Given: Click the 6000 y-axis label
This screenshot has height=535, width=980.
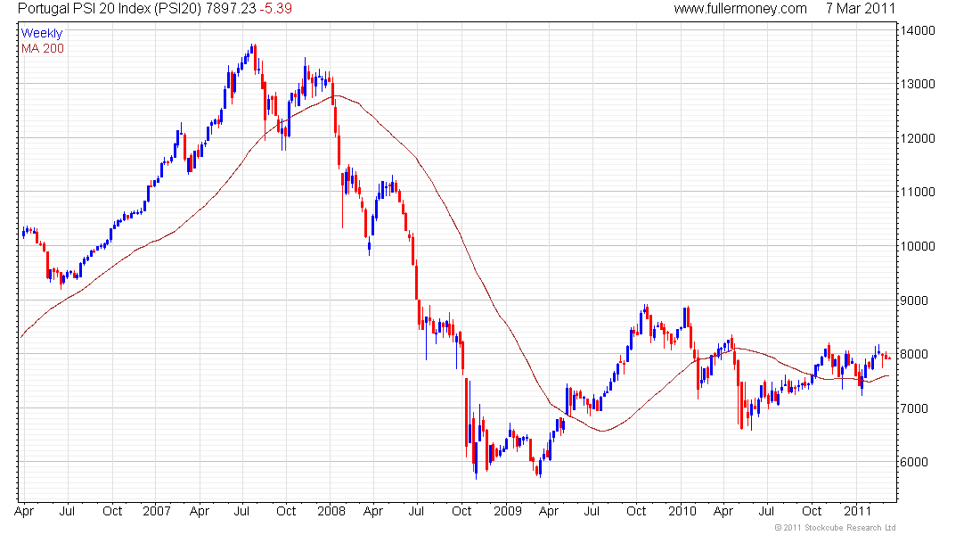Looking at the screenshot, I should click(x=914, y=463).
